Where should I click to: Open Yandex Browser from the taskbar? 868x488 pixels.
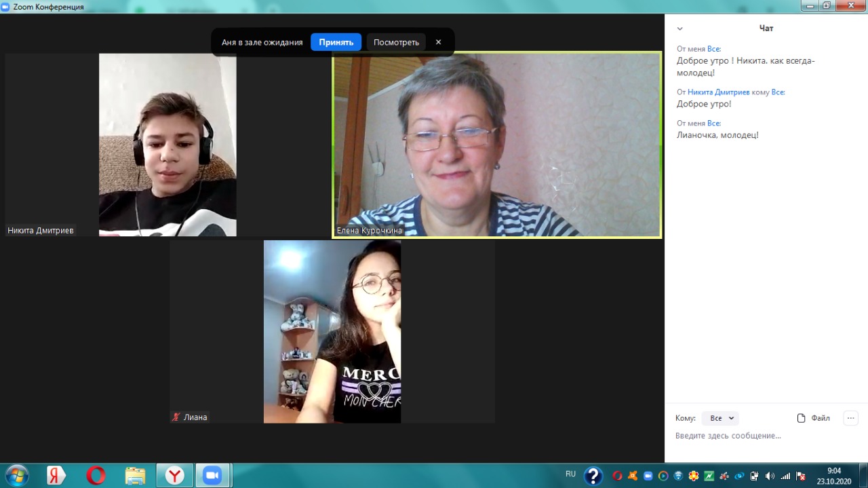[175, 475]
